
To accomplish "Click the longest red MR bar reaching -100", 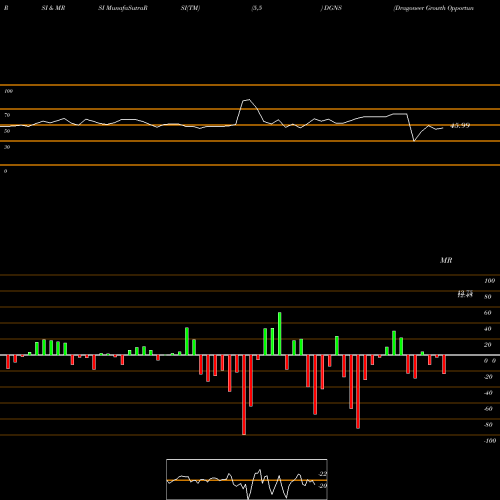I will point(244,395).
